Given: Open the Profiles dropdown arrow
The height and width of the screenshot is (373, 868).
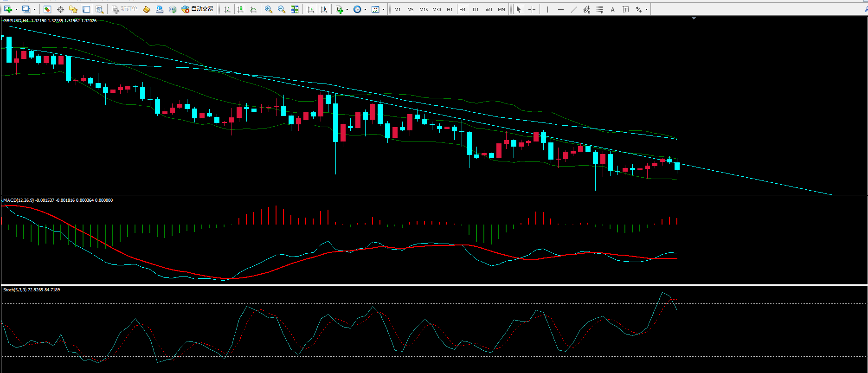Looking at the screenshot, I should pyautogui.click(x=34, y=9).
